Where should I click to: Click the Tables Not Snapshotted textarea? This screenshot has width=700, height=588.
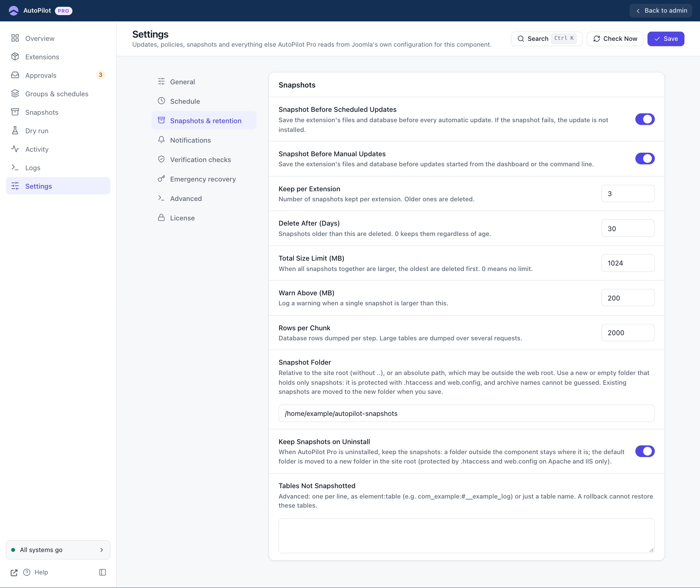click(466, 536)
